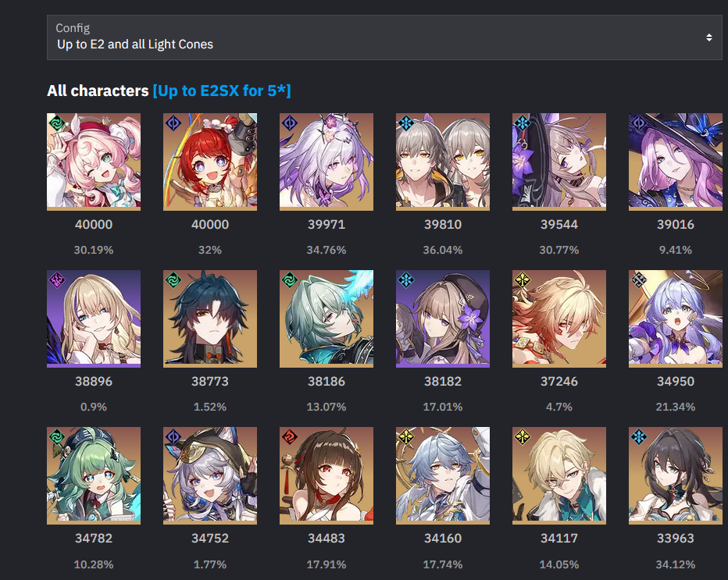
Task: Click the 'Up to E2SX for 5*' heading link
Action: click(x=222, y=91)
